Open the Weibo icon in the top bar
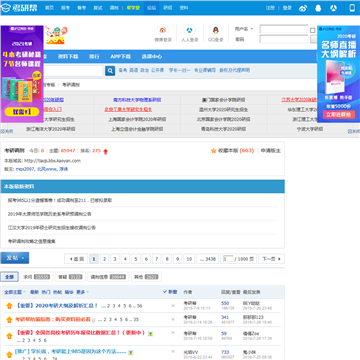The image size is (360, 360). tap(303, 8)
